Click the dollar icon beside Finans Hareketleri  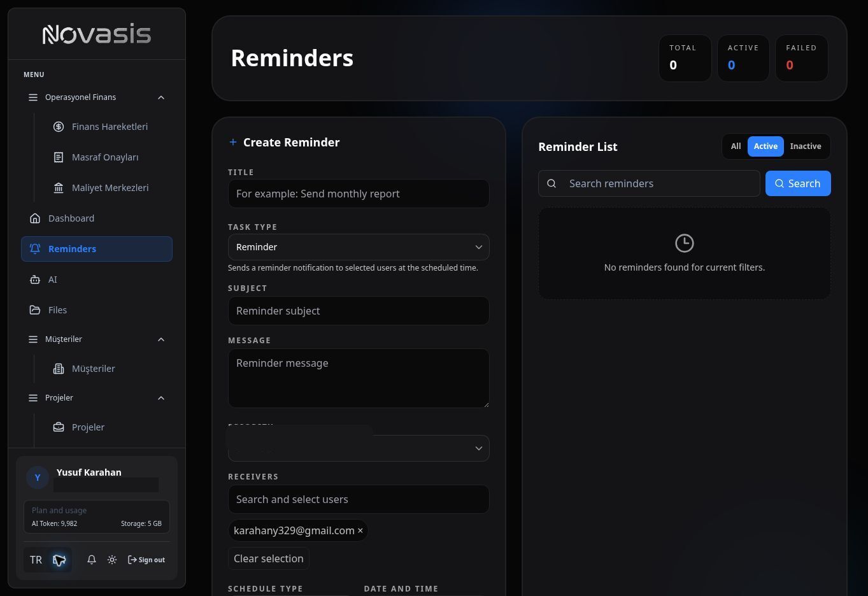coord(59,127)
